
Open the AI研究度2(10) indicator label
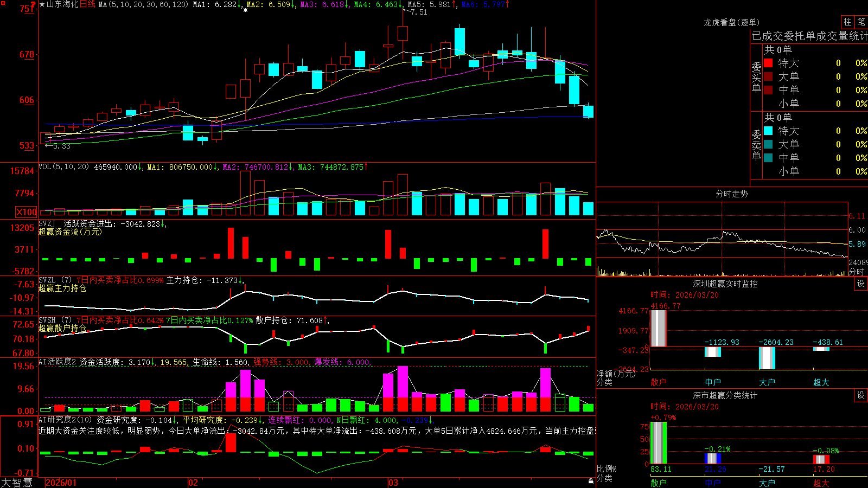(x=66, y=420)
